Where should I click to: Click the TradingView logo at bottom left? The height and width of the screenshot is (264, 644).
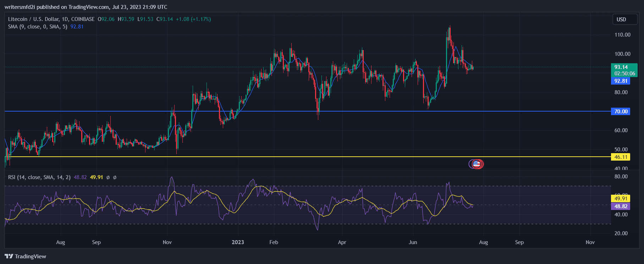[x=26, y=256]
